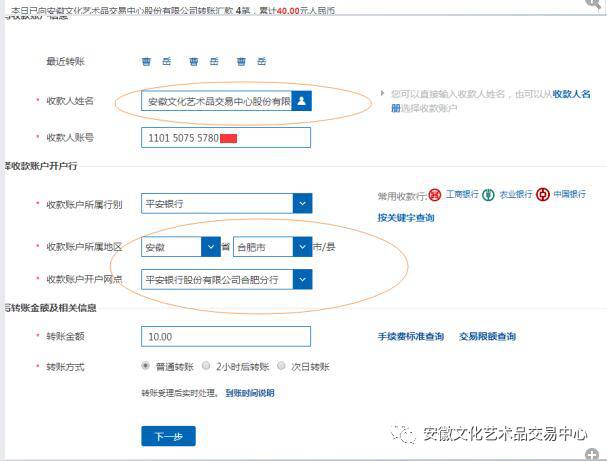Select the Bank of China logo icon
Screen dimensions: 607x461
pyautogui.click(x=543, y=195)
